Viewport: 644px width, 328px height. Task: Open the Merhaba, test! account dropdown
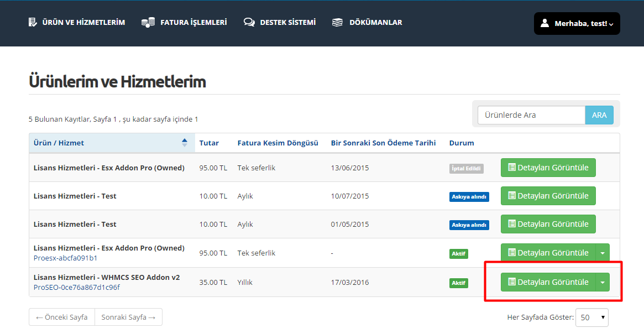pyautogui.click(x=577, y=24)
